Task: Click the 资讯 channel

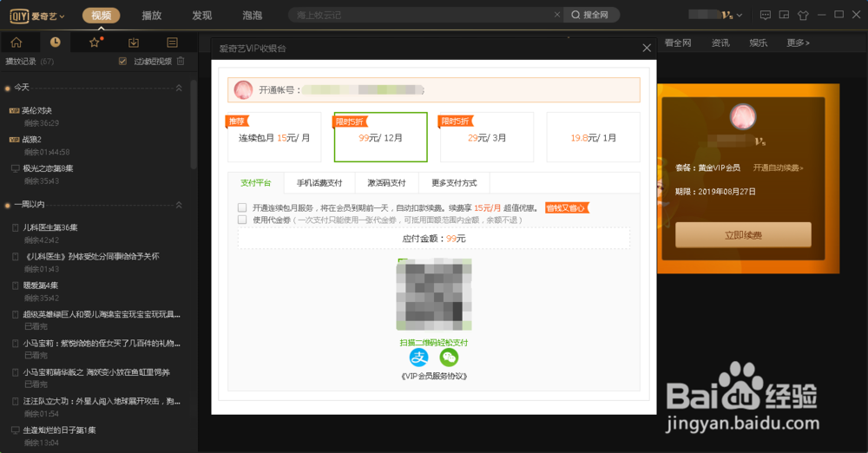Action: point(720,43)
